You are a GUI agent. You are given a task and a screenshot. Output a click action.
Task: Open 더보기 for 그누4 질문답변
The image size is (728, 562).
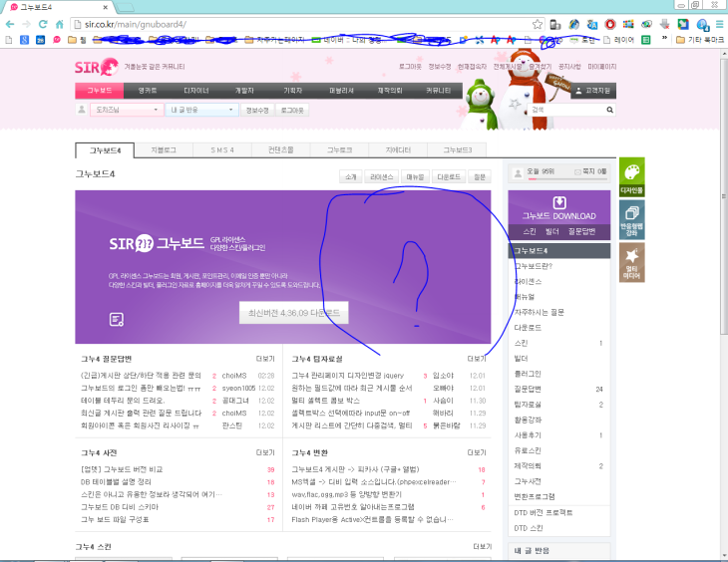265,359
